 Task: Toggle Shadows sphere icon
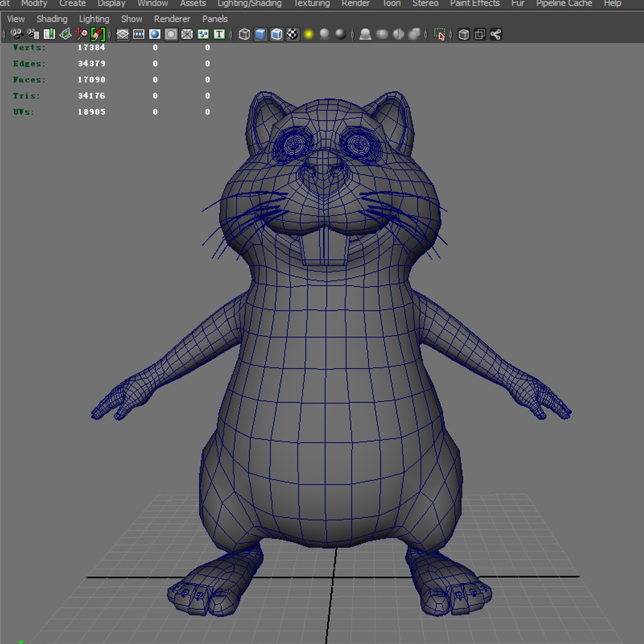point(324,34)
